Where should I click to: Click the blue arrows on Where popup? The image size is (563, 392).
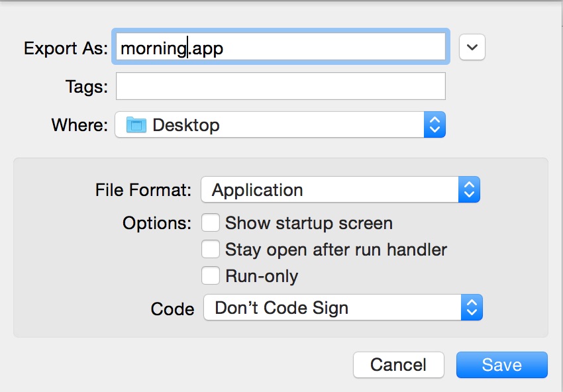point(435,124)
